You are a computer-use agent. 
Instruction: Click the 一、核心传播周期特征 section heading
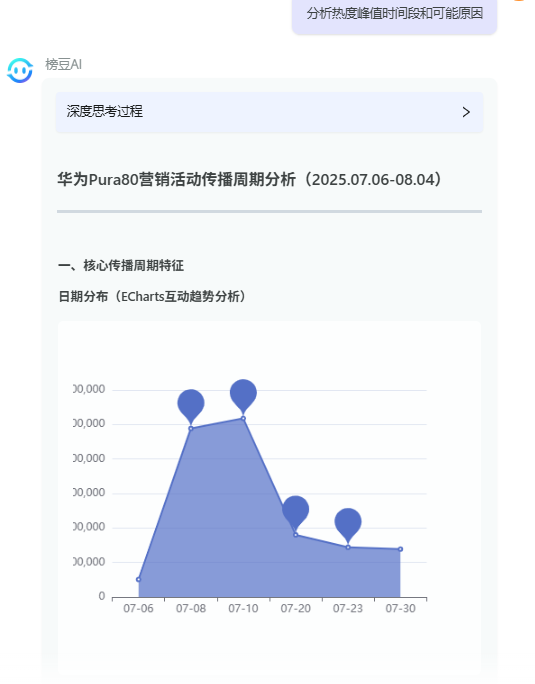(x=121, y=265)
